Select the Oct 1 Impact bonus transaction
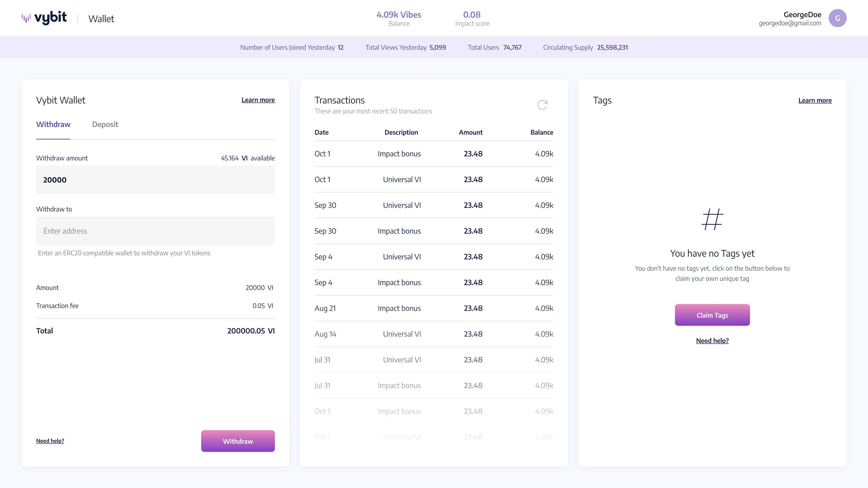Image resolution: width=868 pixels, height=488 pixels. point(434,154)
